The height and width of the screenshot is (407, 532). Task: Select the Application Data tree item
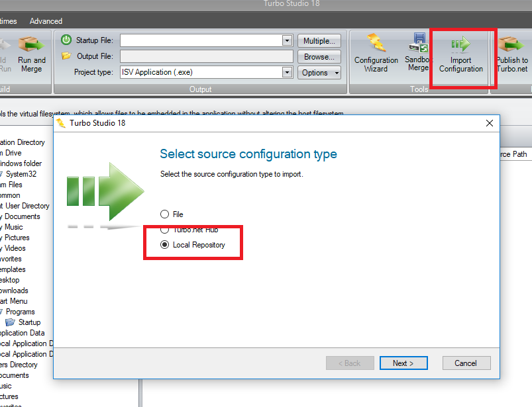pos(23,332)
